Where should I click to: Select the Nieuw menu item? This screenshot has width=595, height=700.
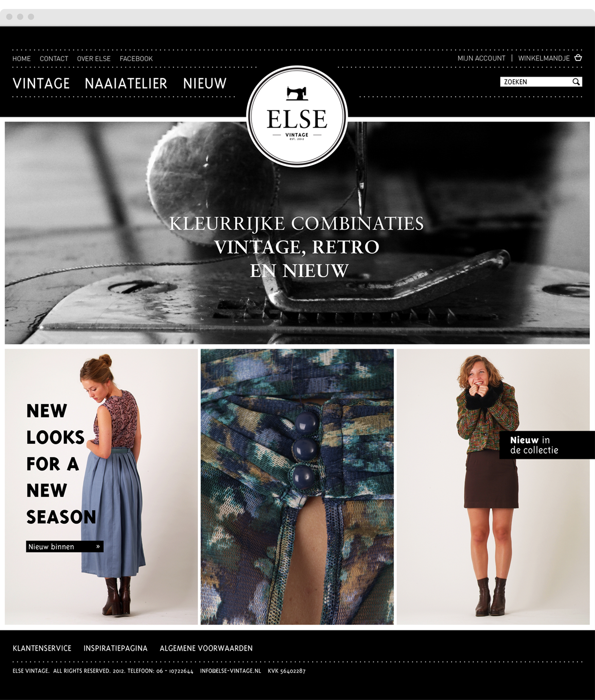[205, 83]
